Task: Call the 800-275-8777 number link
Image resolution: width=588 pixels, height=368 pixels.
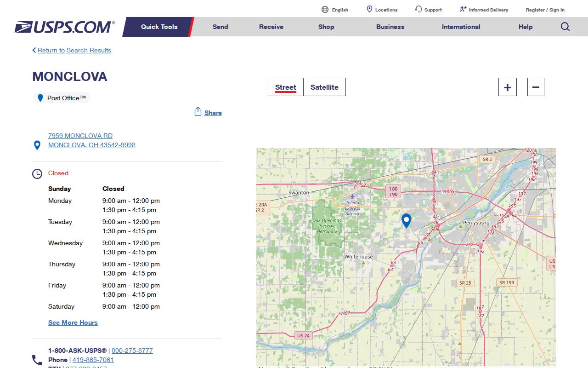Action: [132, 351]
